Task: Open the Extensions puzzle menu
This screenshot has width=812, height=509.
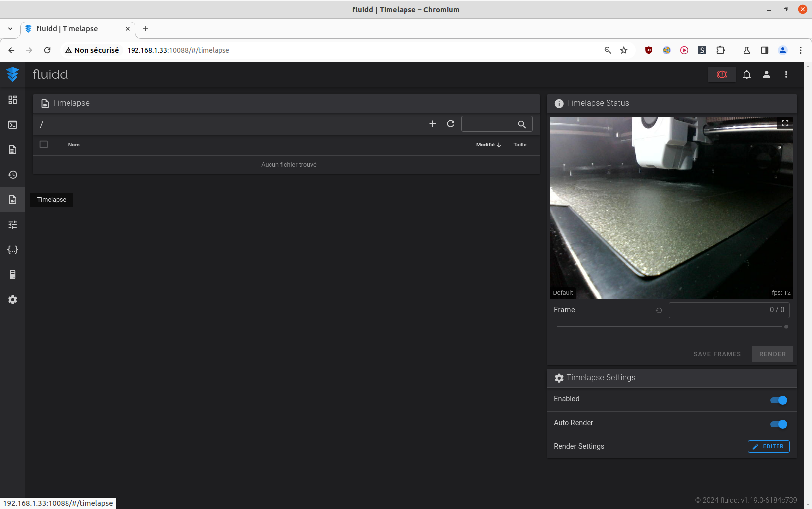Action: pyautogui.click(x=721, y=50)
